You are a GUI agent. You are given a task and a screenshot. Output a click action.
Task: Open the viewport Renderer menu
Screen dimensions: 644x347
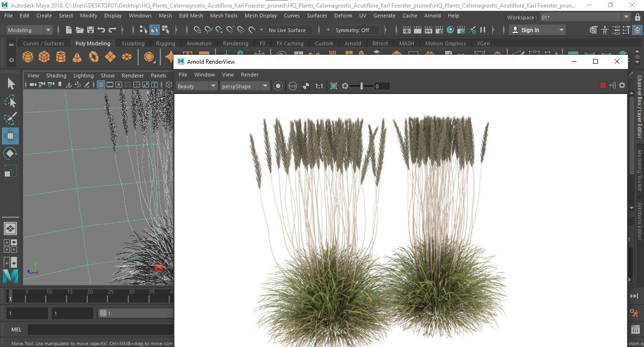pos(132,76)
